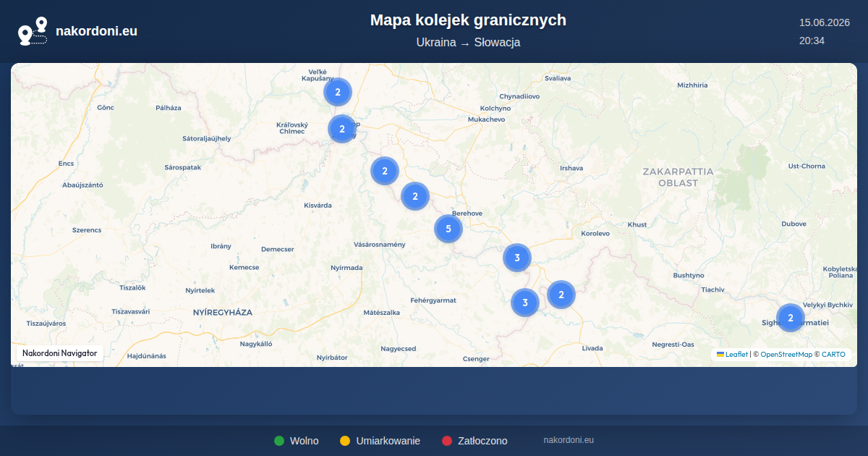Click the nakordoni.eu footer text
The image size is (868, 456).
(569, 440)
